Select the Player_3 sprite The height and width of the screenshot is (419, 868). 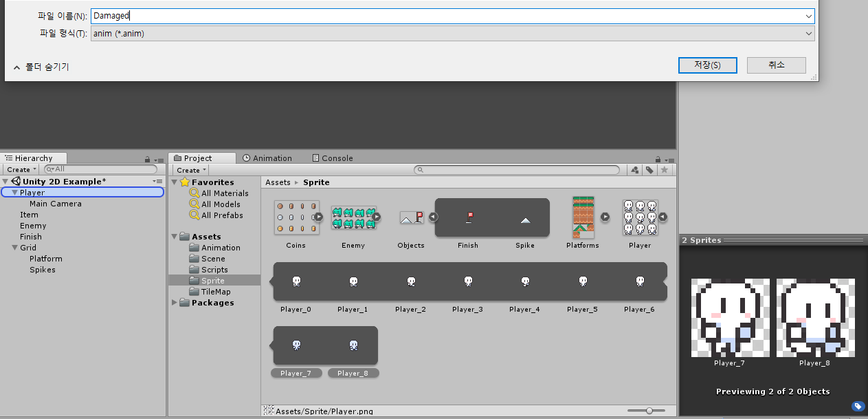pos(468,281)
